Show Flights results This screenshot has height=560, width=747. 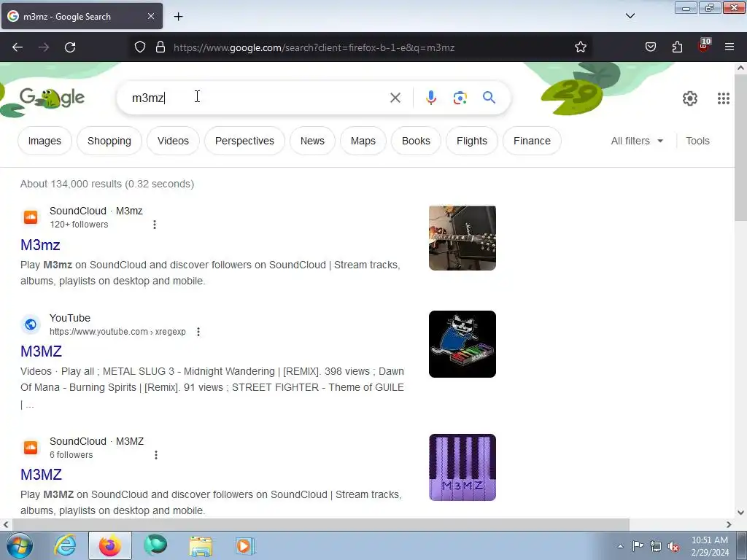click(472, 141)
